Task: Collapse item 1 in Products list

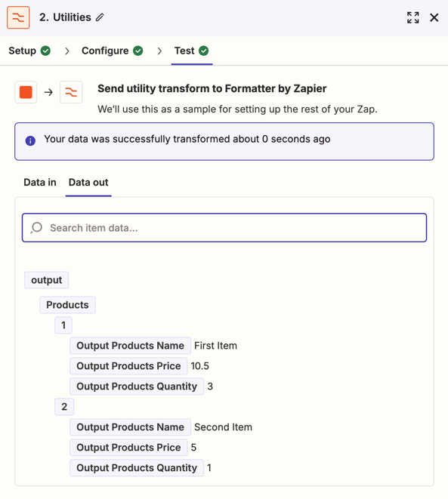Action: tap(63, 325)
